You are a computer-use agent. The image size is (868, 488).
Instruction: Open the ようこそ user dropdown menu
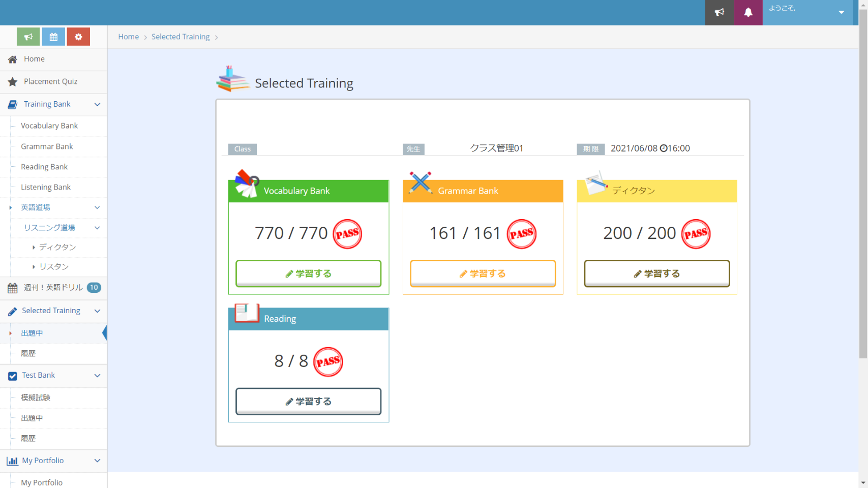point(807,12)
